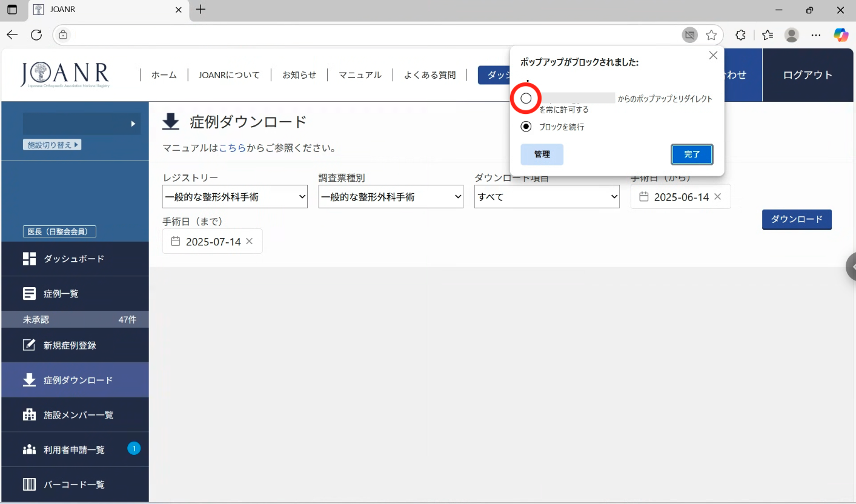
Task: Keep ブロックを続行 selected
Action: (526, 127)
